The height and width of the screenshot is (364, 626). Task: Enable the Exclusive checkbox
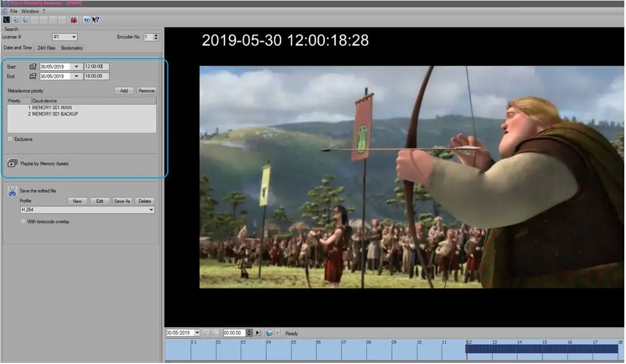coord(11,139)
